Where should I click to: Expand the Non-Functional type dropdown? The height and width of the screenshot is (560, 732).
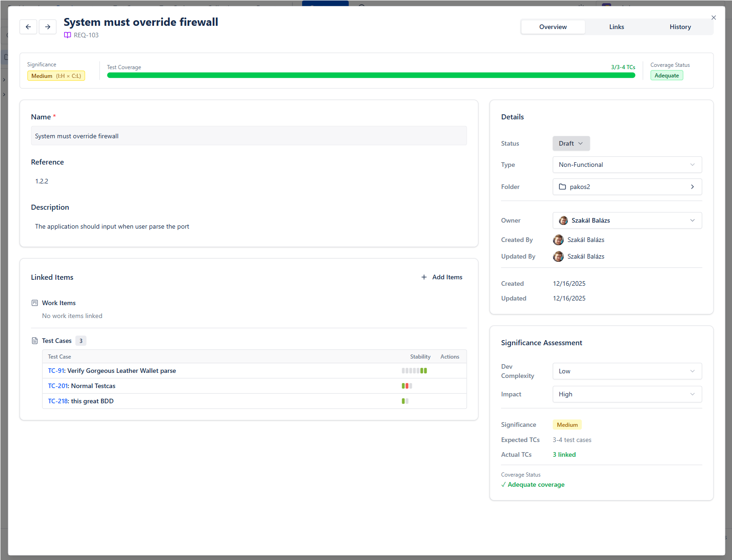tap(627, 165)
